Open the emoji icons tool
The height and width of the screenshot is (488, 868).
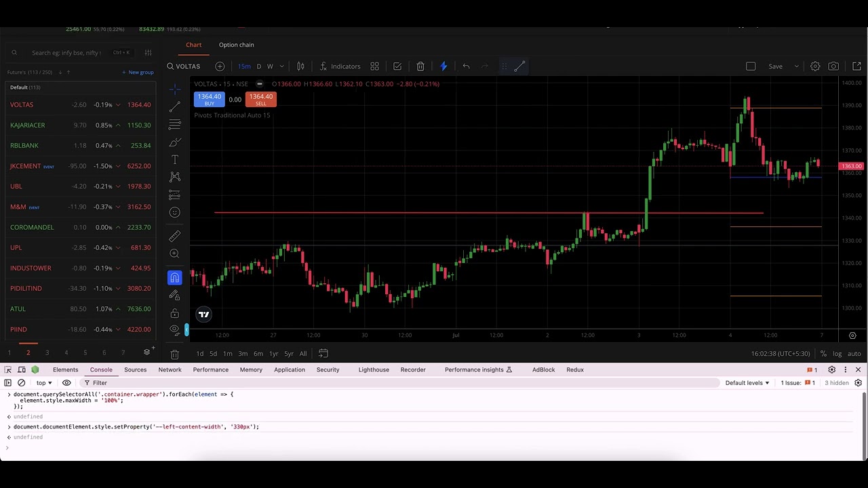pos(175,213)
